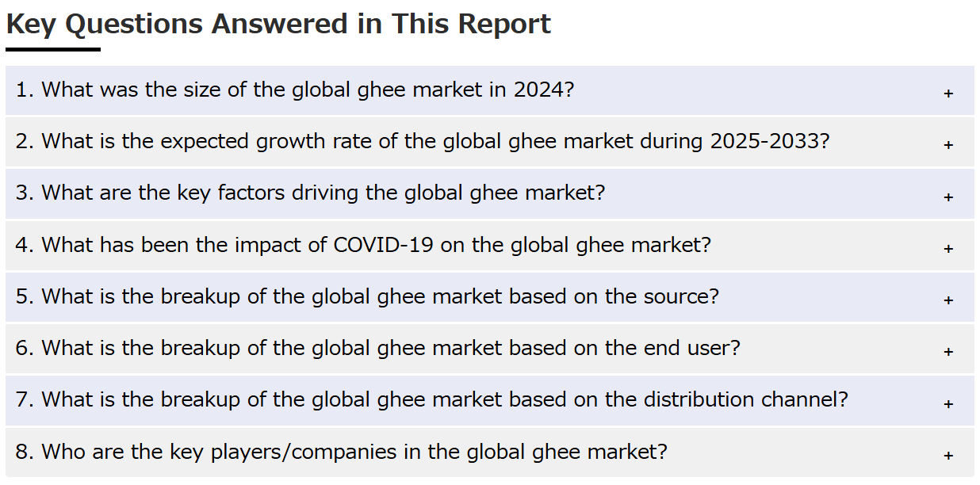Open question 6 on breakup based on end user
This screenshot has height=485, width=980.
490,349
